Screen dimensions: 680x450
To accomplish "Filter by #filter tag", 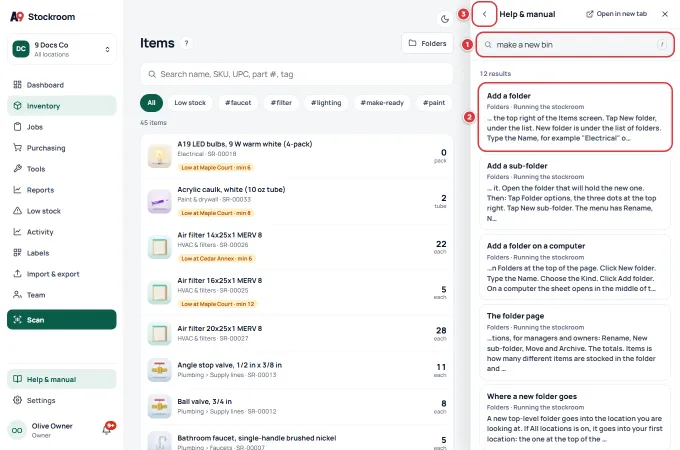I will tap(281, 103).
